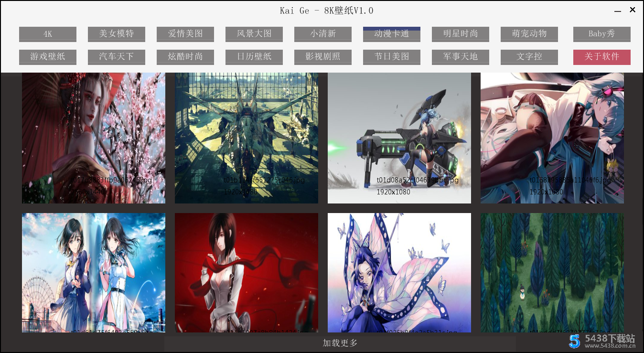Open the 萌宠动物 category

[529, 34]
